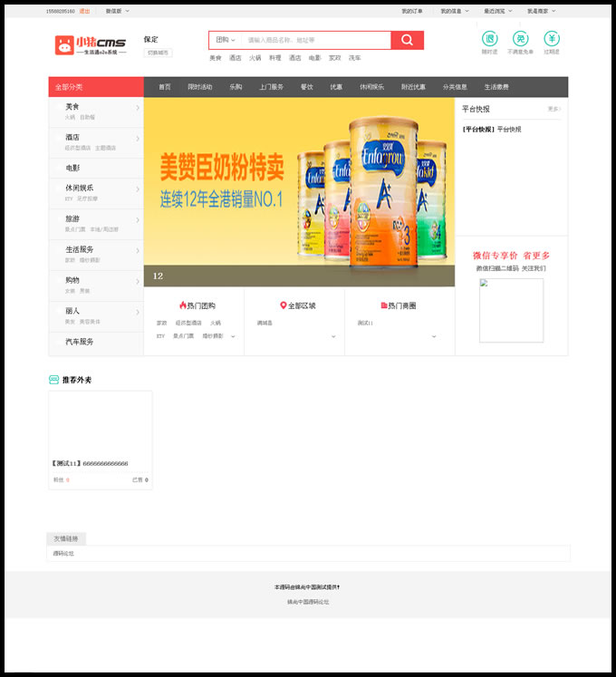The height and width of the screenshot is (677, 616).
Task: Click the Enfagrow milk powder banner
Action: (x=299, y=192)
